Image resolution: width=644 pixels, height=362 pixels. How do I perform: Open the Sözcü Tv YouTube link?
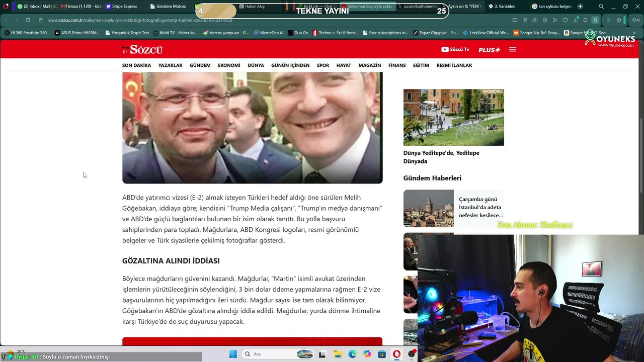pos(455,49)
